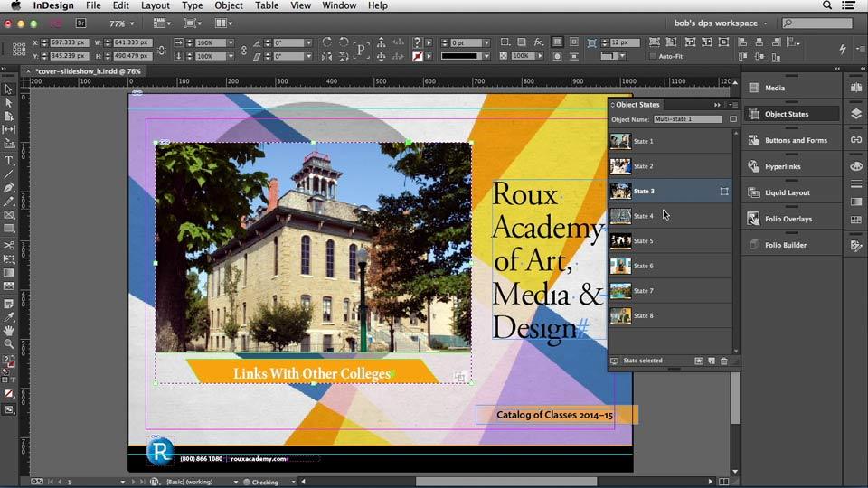The image size is (868, 488).
Task: Click the Bridge (Br) icon
Action: pos(80,23)
